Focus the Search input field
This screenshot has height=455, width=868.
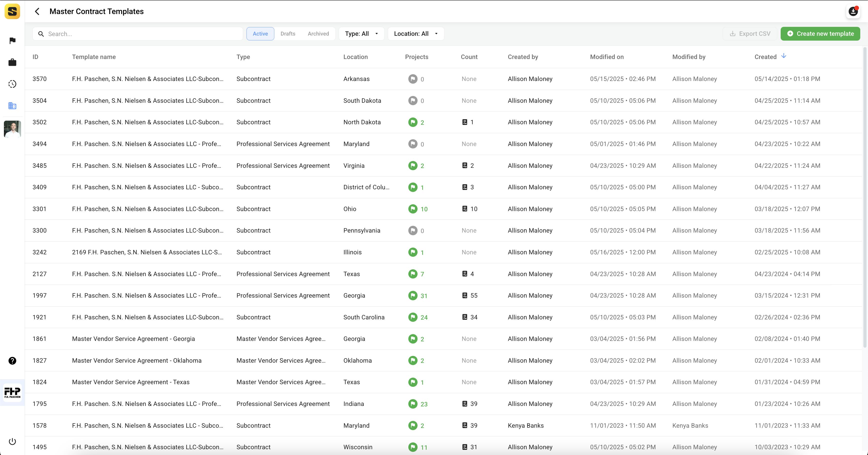(137, 34)
